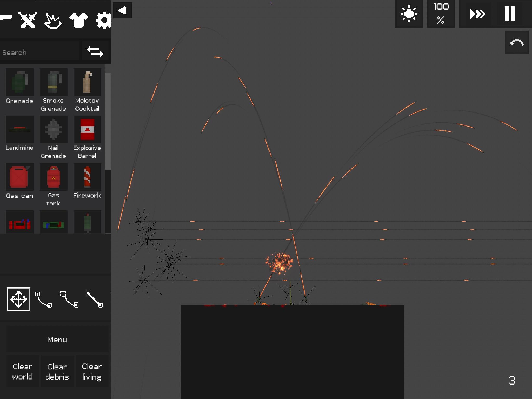
Task: Open the explosives category icon
Action: (53, 20)
